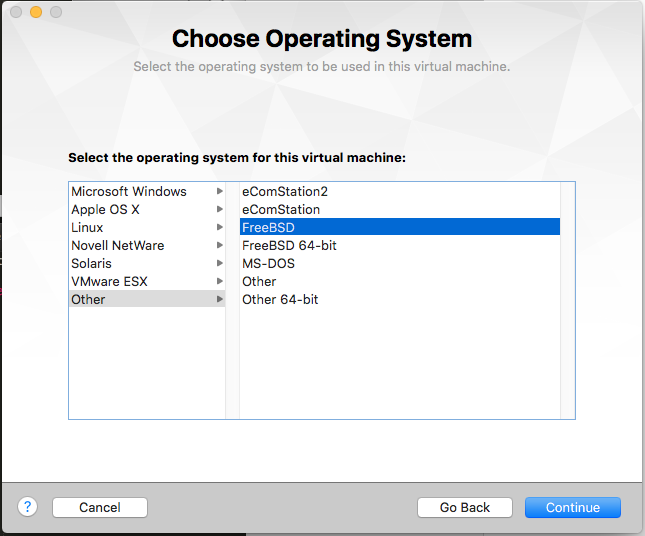645x536 pixels.
Task: Minimize the window with yellow button
Action: click(36, 12)
